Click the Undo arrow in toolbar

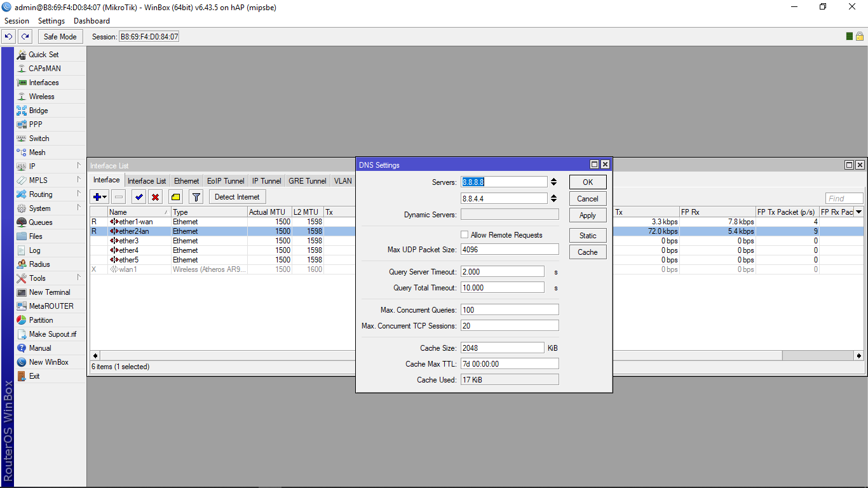(x=9, y=37)
